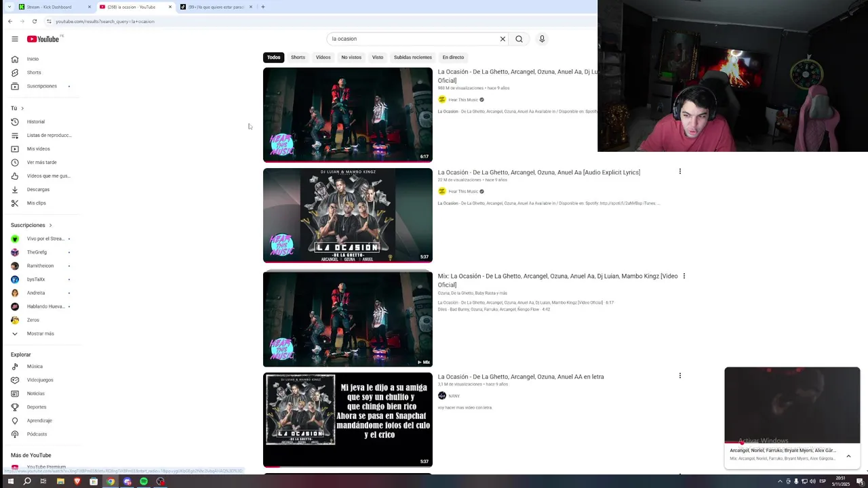
Task: Open the Mix playlist thumbnail
Action: tap(347, 319)
